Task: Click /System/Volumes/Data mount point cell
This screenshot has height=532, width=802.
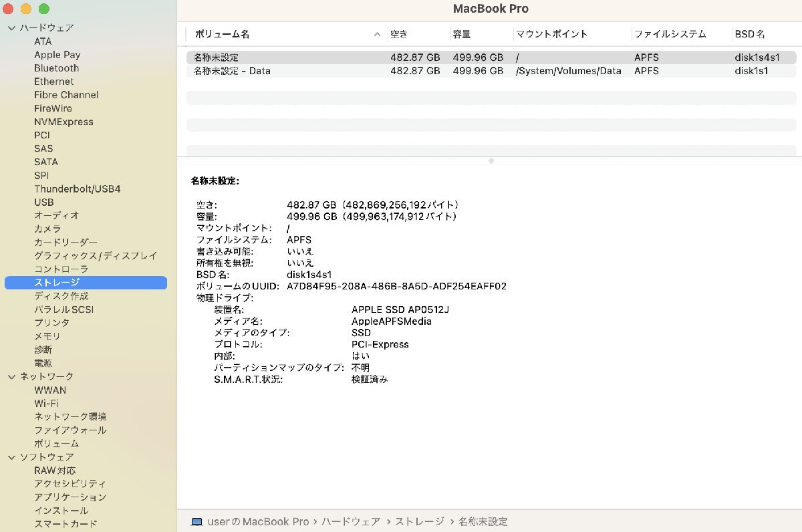Action: coord(569,71)
